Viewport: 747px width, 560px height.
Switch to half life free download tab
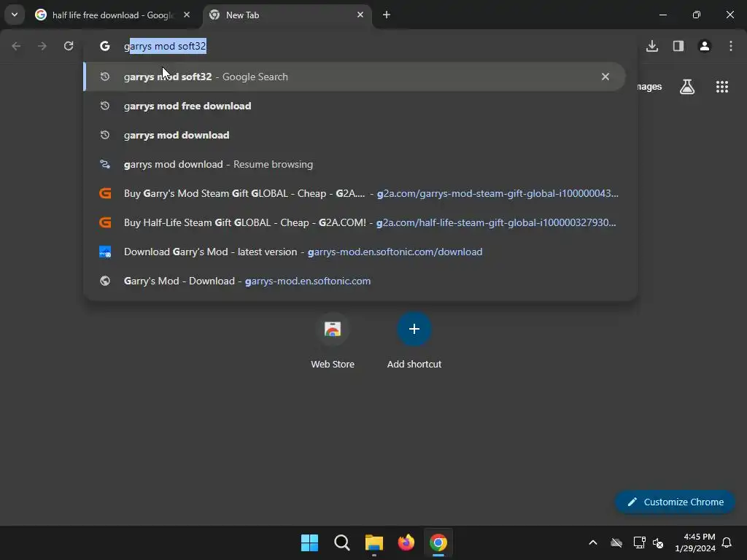(113, 15)
